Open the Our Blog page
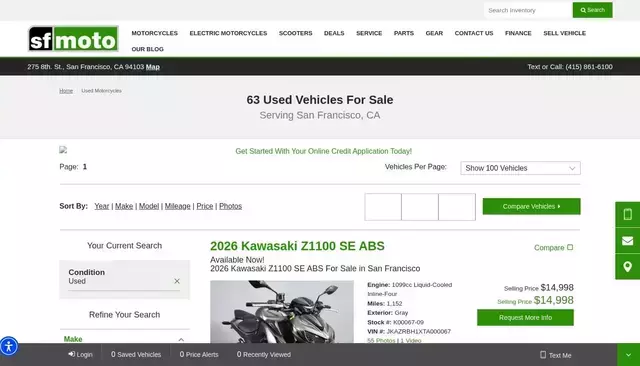 tap(147, 49)
